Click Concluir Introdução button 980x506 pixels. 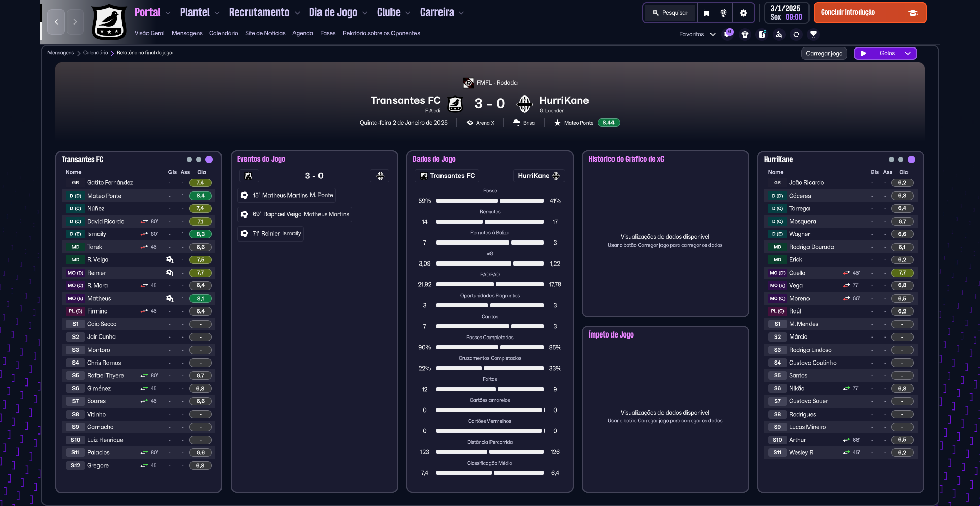click(869, 13)
